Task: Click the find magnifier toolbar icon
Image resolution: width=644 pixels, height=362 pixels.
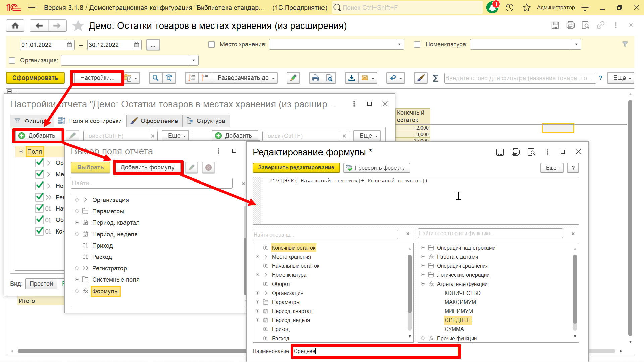Action: click(155, 78)
